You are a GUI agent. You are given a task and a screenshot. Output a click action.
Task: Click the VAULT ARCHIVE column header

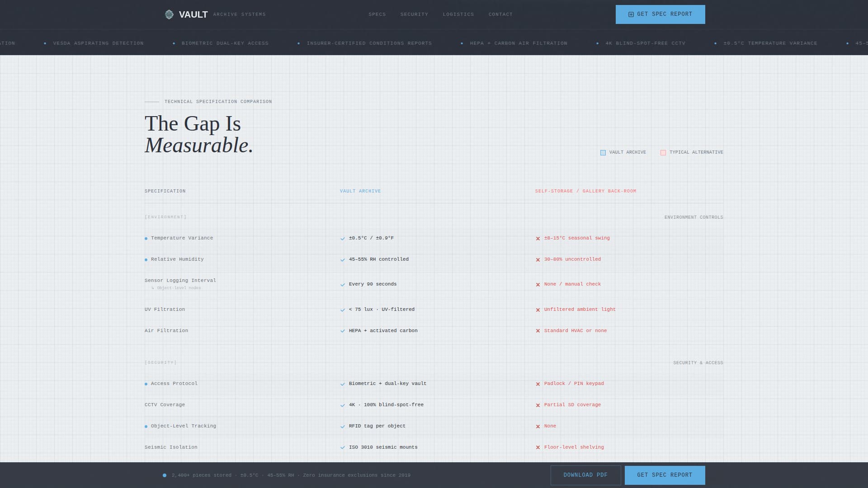pos(360,191)
